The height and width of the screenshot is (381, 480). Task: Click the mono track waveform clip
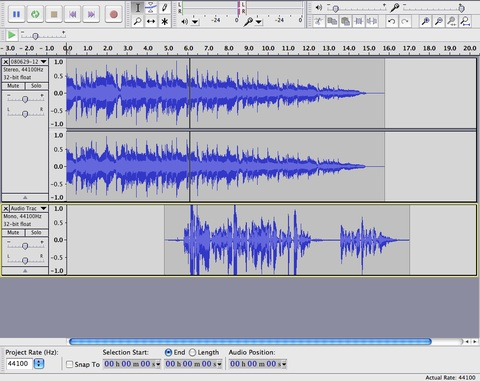click(287, 240)
